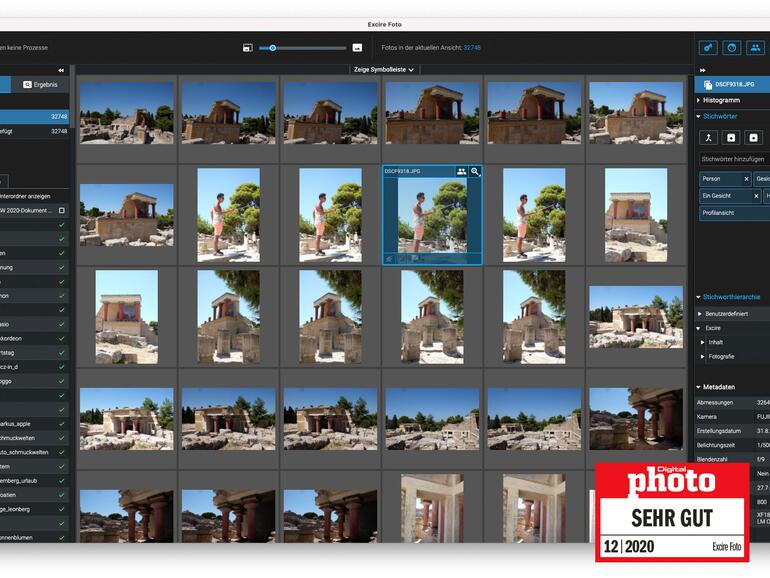Click the large thumbnail size icon
Screen dimensions: 770x578
358,48
